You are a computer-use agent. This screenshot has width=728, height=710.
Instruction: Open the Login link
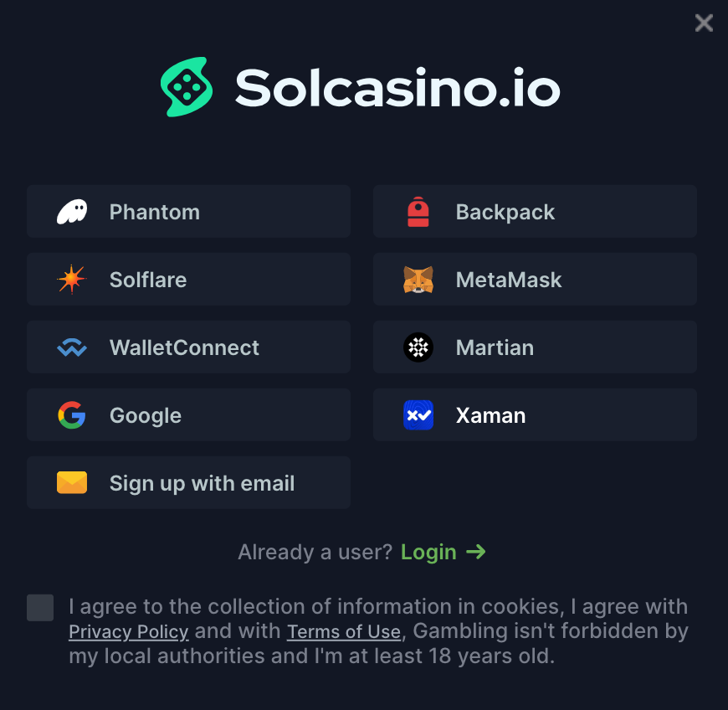pos(428,553)
